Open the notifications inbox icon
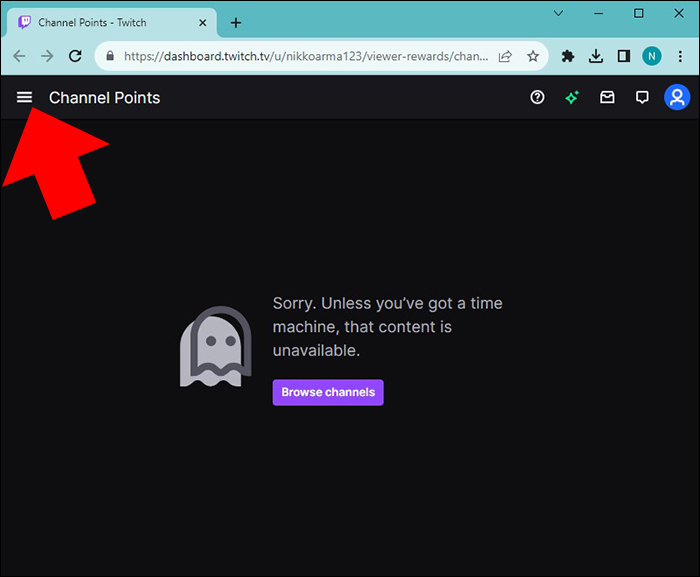 (x=607, y=97)
